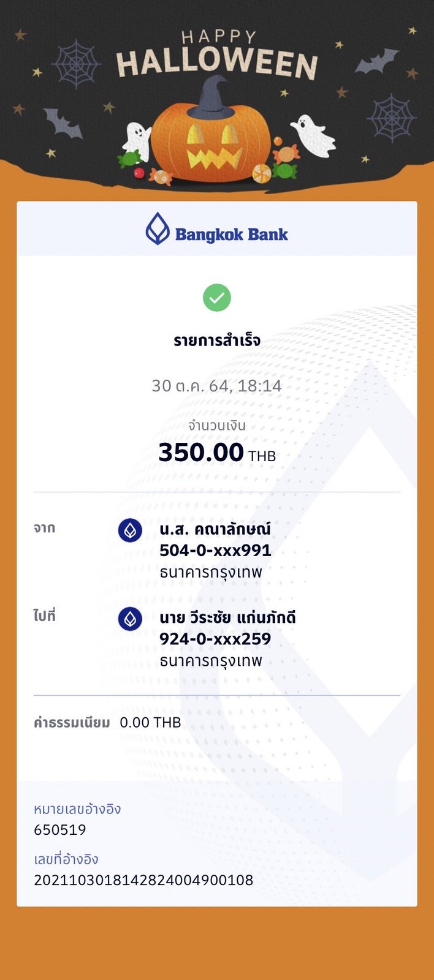Tap the 350.00 THB amount
The image size is (434, 980).
coord(216,453)
